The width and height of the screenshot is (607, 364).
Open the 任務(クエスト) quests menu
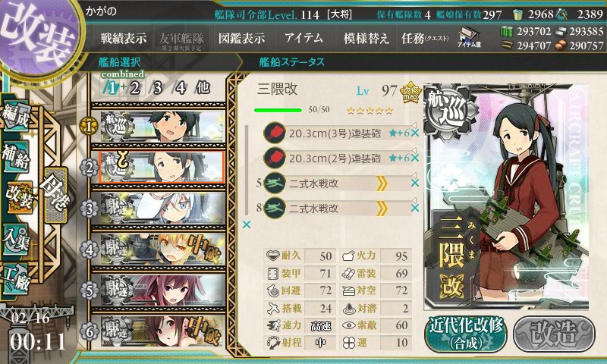[x=425, y=38]
